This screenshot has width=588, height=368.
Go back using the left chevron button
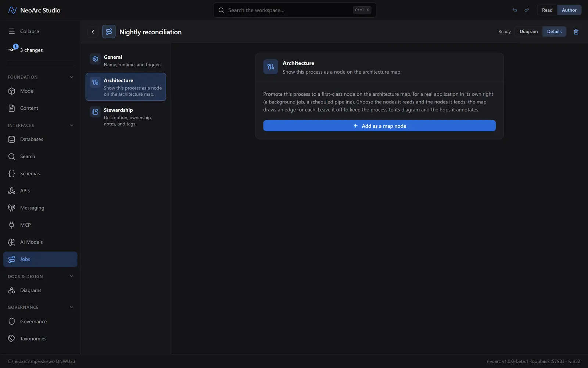pos(93,32)
